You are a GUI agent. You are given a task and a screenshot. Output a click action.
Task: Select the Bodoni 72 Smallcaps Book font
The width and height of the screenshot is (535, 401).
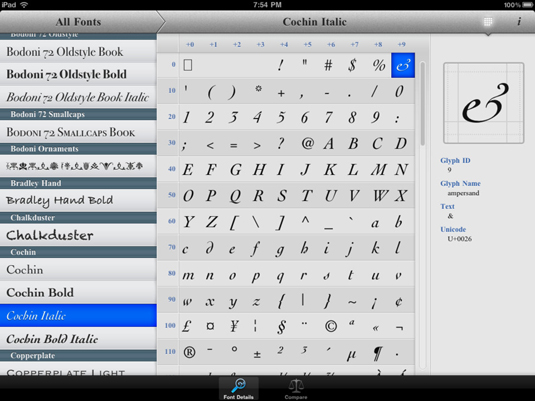click(78, 132)
